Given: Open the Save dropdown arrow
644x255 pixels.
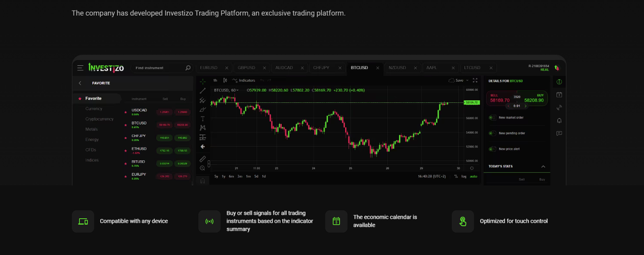Looking at the screenshot, I should coord(467,80).
